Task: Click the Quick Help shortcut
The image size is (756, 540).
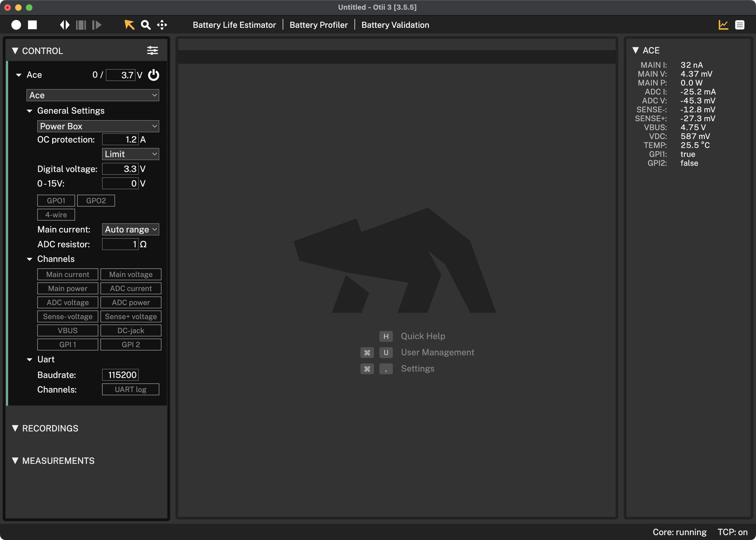Action: tap(423, 336)
